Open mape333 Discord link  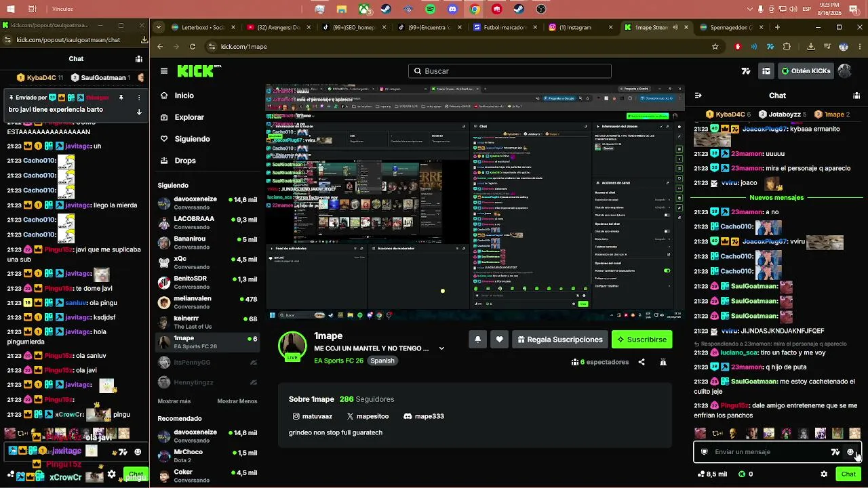(x=424, y=416)
